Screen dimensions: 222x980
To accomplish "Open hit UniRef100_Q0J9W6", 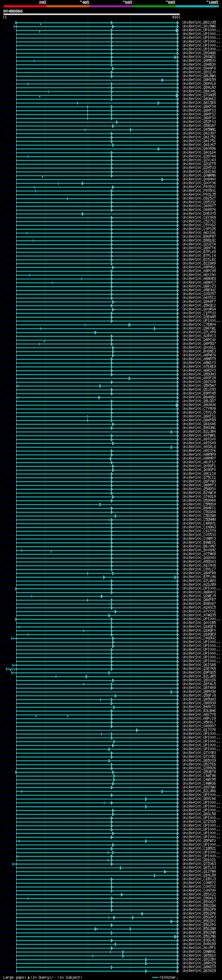I will click(x=199, y=27).
